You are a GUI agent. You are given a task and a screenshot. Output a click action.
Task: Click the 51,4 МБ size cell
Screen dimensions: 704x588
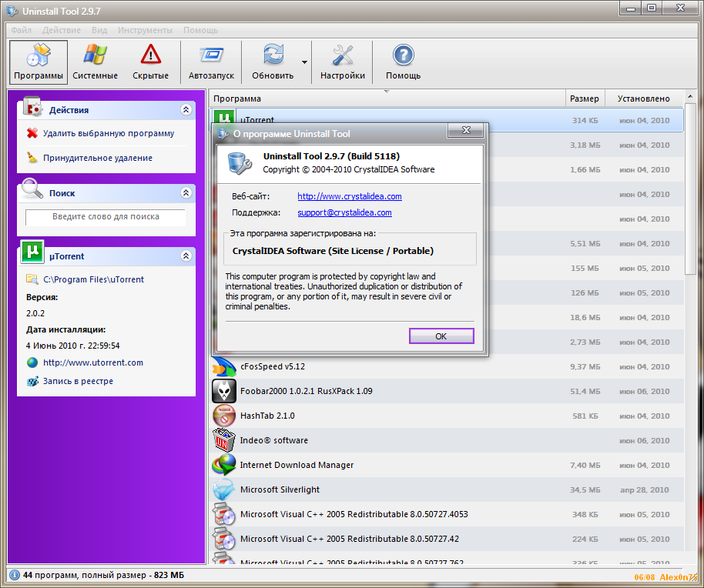[585, 391]
